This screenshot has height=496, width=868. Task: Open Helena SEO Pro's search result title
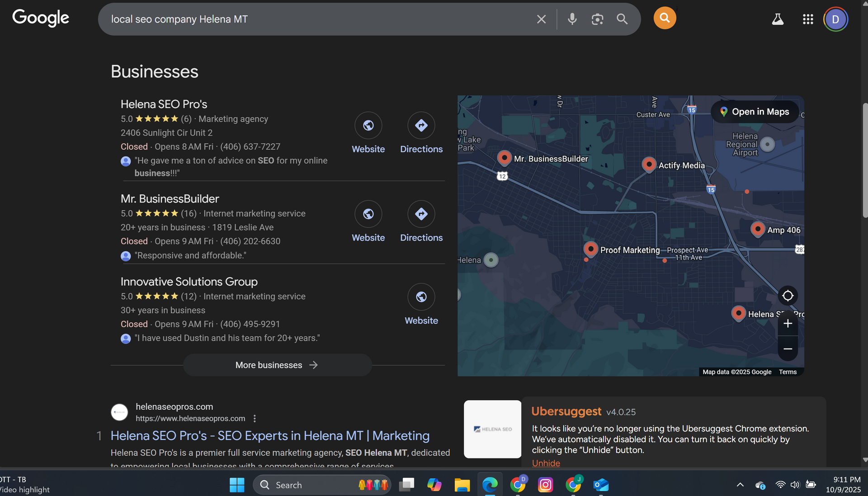(270, 436)
